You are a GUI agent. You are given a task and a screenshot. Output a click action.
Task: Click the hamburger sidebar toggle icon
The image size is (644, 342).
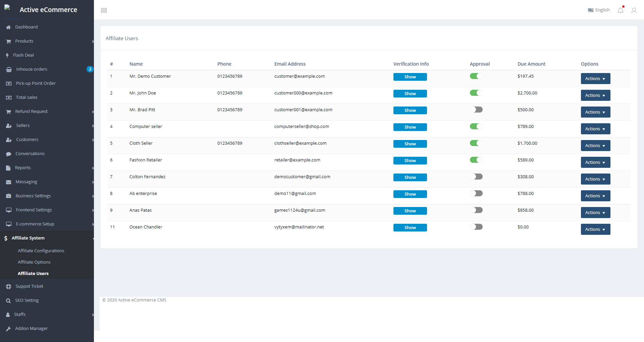(x=104, y=10)
